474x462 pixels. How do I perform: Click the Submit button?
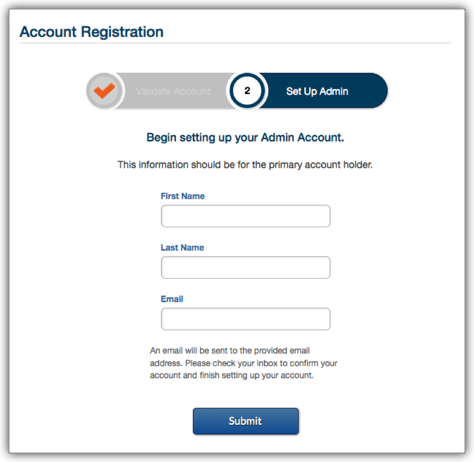click(x=246, y=421)
